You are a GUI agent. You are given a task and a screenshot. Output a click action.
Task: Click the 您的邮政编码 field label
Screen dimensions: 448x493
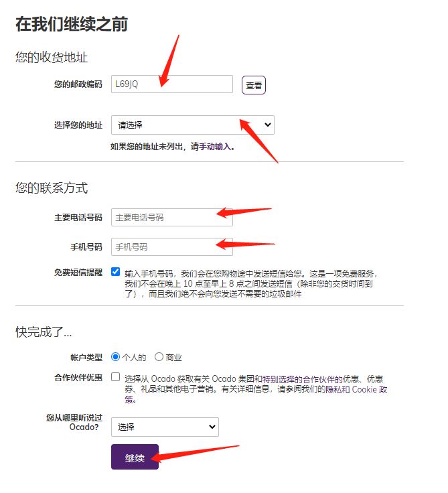[78, 84]
